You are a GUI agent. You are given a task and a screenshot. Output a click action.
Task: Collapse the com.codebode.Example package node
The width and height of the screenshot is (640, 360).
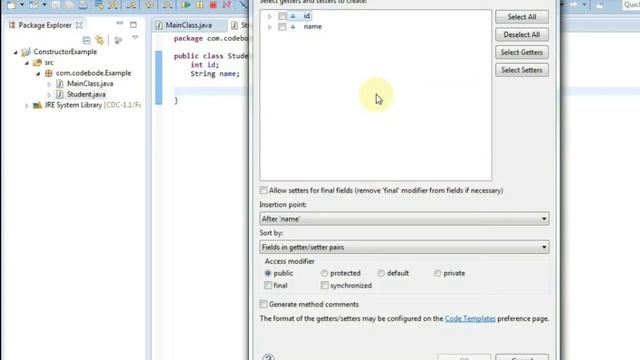click(x=38, y=73)
